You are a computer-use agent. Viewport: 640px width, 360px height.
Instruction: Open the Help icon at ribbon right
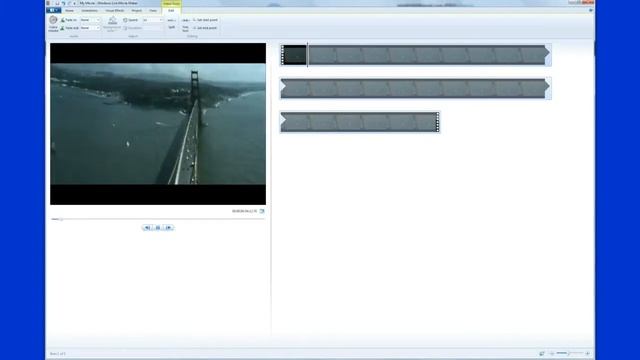click(x=591, y=11)
